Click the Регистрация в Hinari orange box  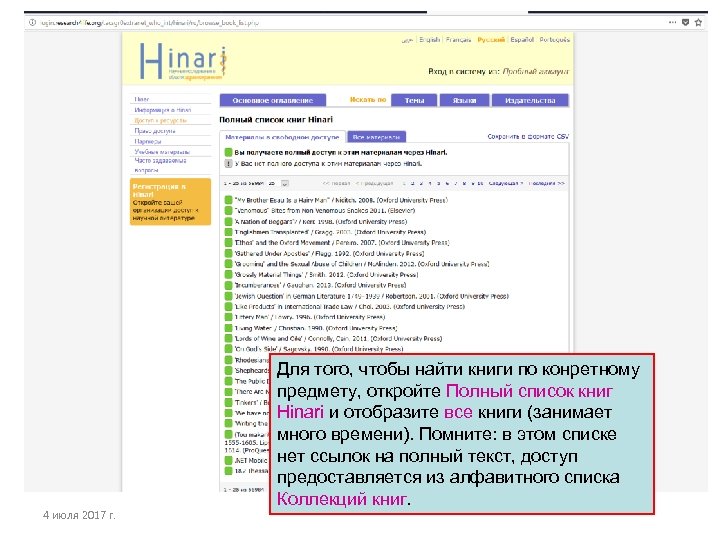pos(170,202)
